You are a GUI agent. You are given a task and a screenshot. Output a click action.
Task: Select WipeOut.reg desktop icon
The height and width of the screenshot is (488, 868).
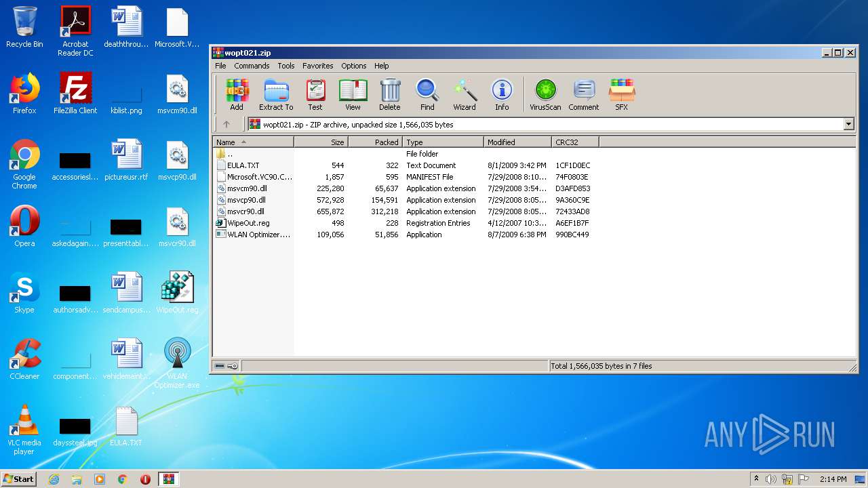coord(177,293)
